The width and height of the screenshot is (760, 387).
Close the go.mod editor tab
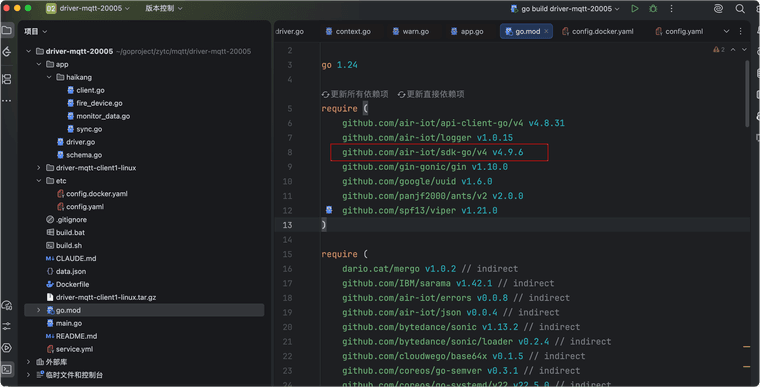(546, 31)
